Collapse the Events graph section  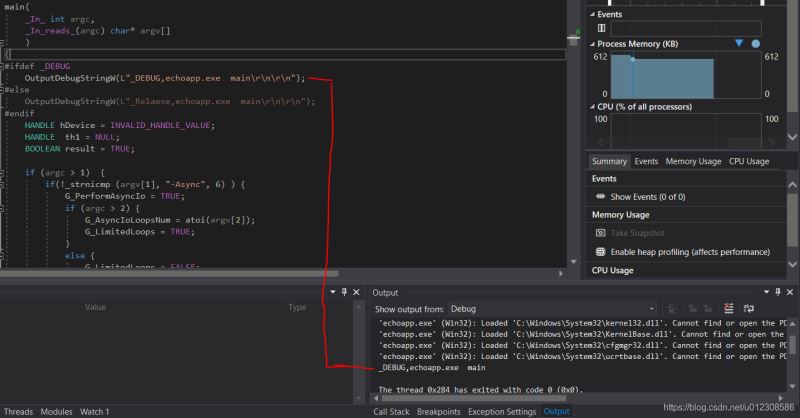(592, 14)
